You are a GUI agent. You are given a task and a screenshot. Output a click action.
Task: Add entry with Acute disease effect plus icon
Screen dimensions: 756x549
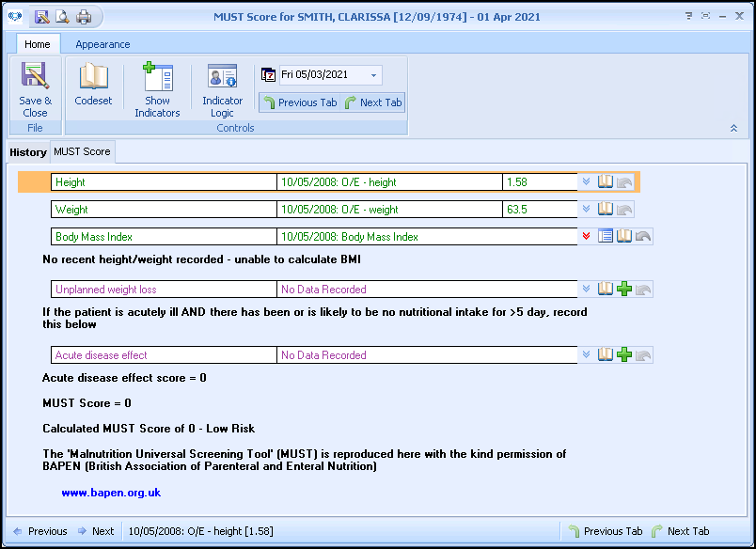(623, 355)
